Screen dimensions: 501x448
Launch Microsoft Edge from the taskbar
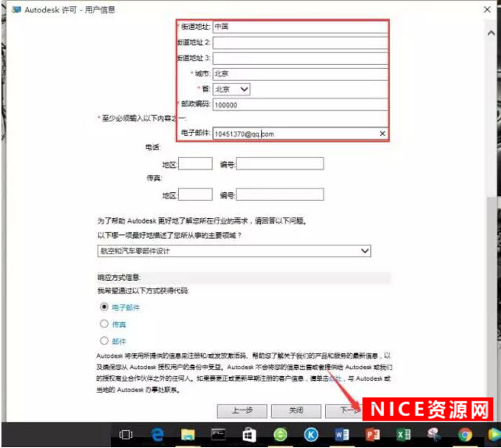click(x=157, y=435)
